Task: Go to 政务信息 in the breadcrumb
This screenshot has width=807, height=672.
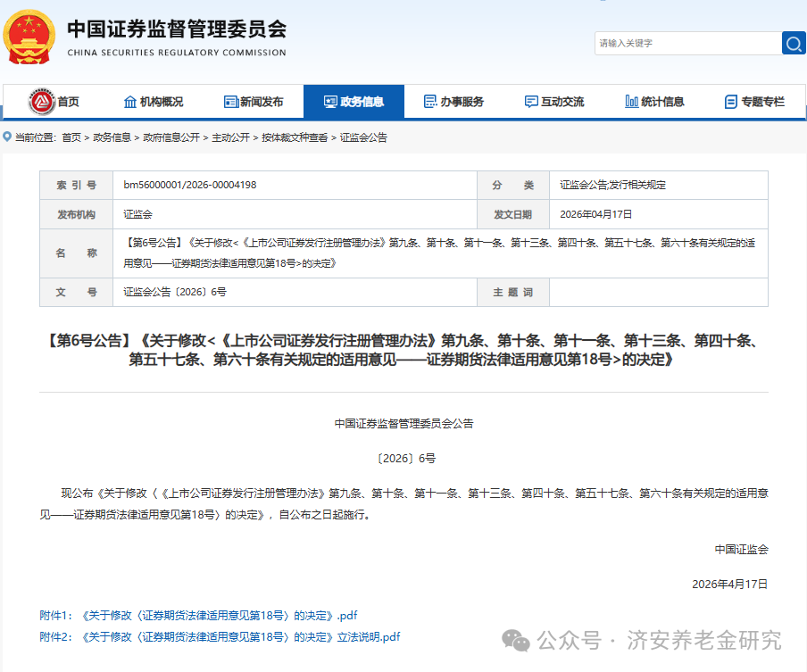Action: pos(112,137)
